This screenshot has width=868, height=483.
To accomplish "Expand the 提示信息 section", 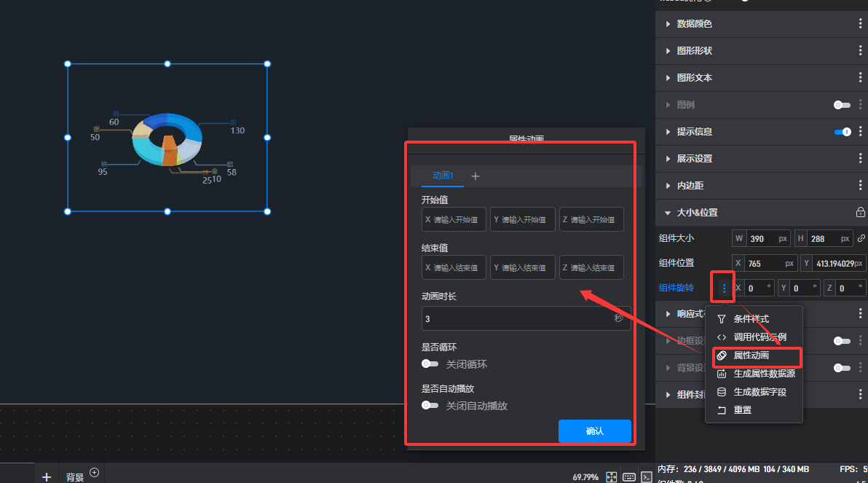I will point(668,132).
